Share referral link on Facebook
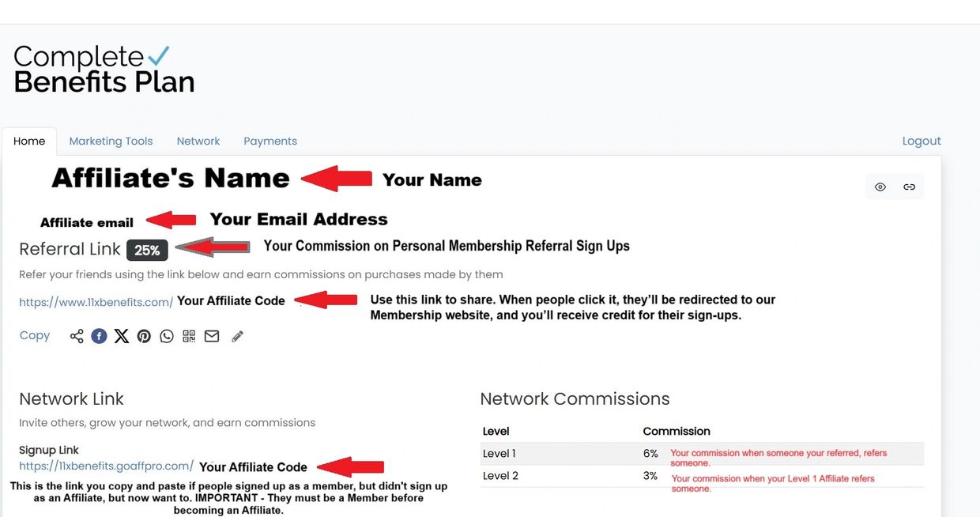Viewport: 980px width, 517px height. click(99, 336)
